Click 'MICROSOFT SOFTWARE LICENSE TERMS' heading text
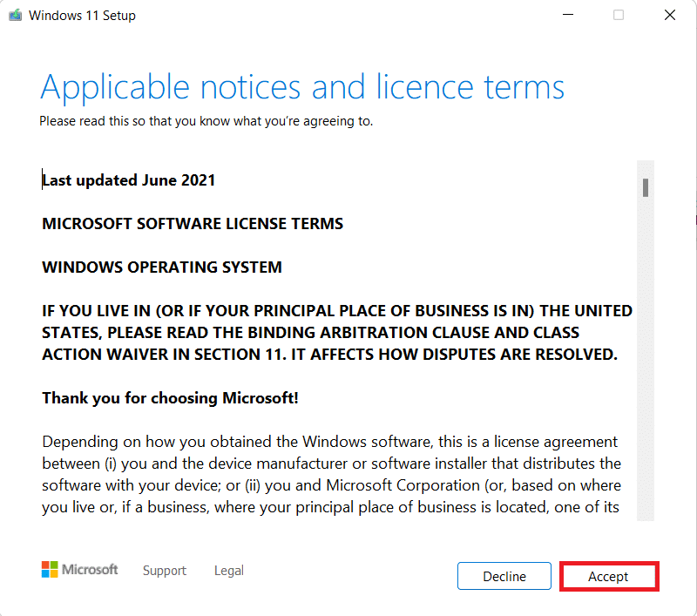The image size is (697, 616). click(193, 224)
